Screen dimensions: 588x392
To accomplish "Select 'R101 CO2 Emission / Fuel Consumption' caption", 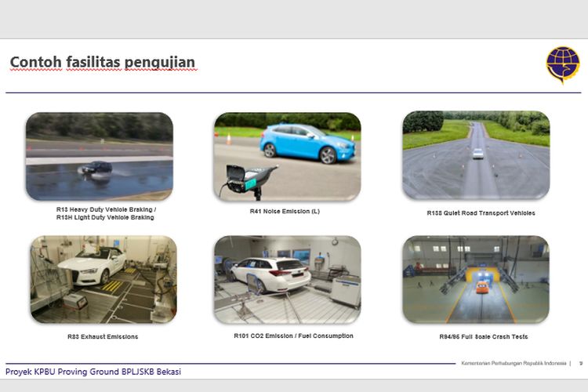I will tap(293, 336).
